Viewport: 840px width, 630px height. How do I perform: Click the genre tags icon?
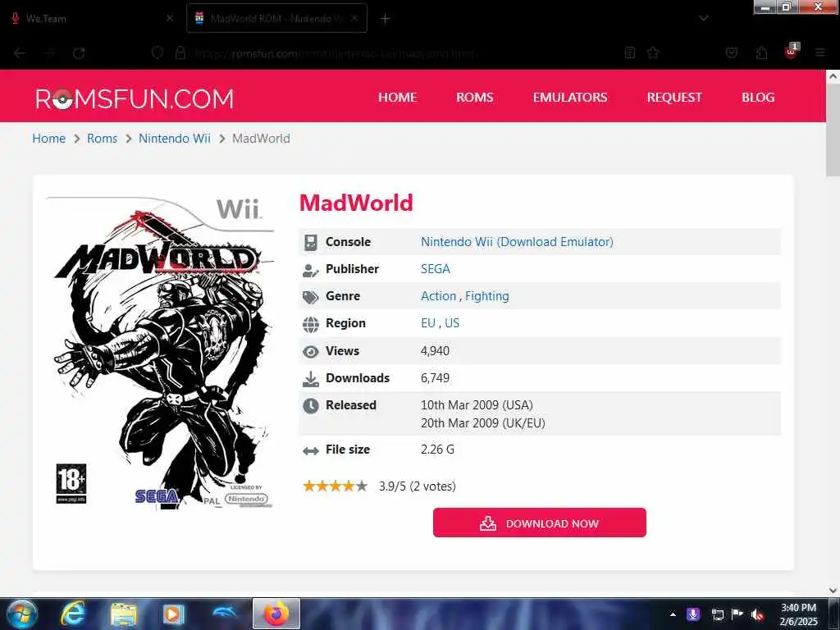tap(311, 297)
